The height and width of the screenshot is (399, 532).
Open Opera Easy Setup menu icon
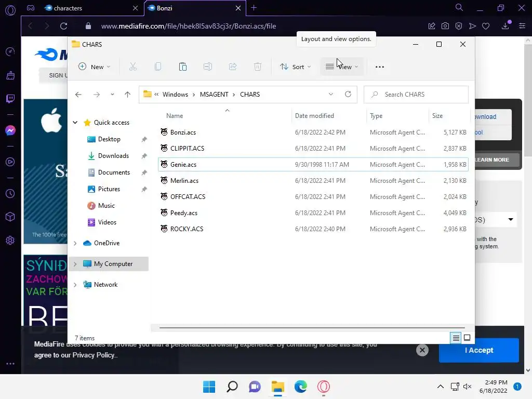coord(522,26)
